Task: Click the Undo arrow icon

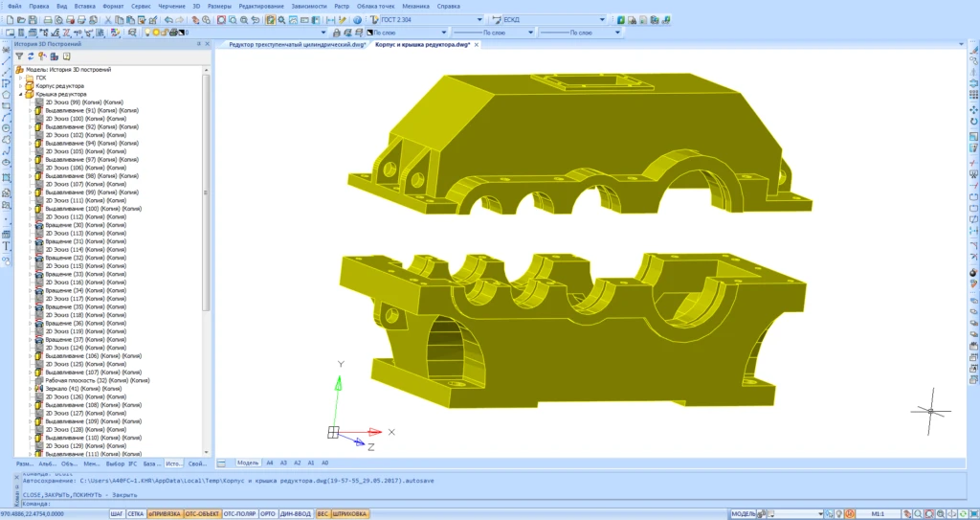Action: click(x=168, y=19)
